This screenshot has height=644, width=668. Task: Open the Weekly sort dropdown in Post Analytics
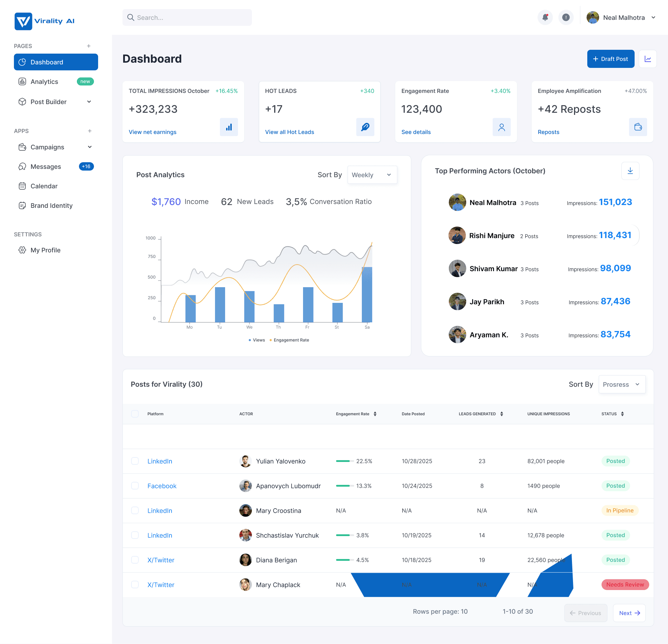tap(372, 175)
